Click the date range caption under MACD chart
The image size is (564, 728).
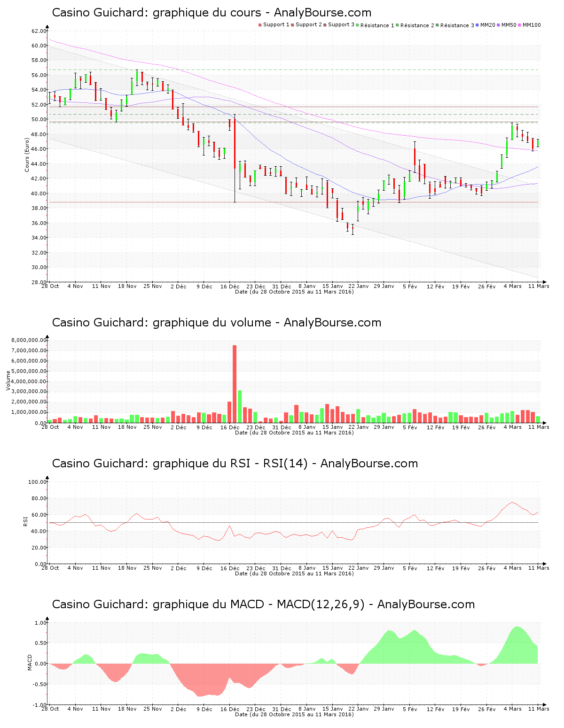tap(294, 714)
